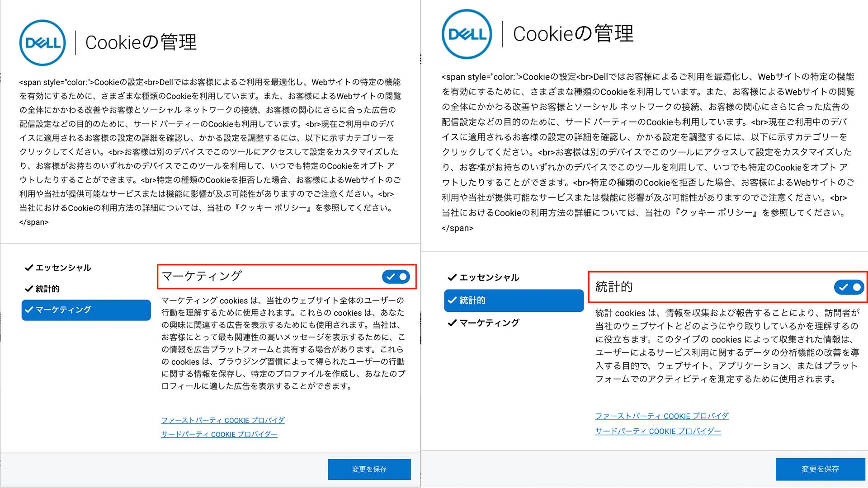Toggle the マーケティング cookie switch off
This screenshot has height=488, width=868.
(396, 277)
